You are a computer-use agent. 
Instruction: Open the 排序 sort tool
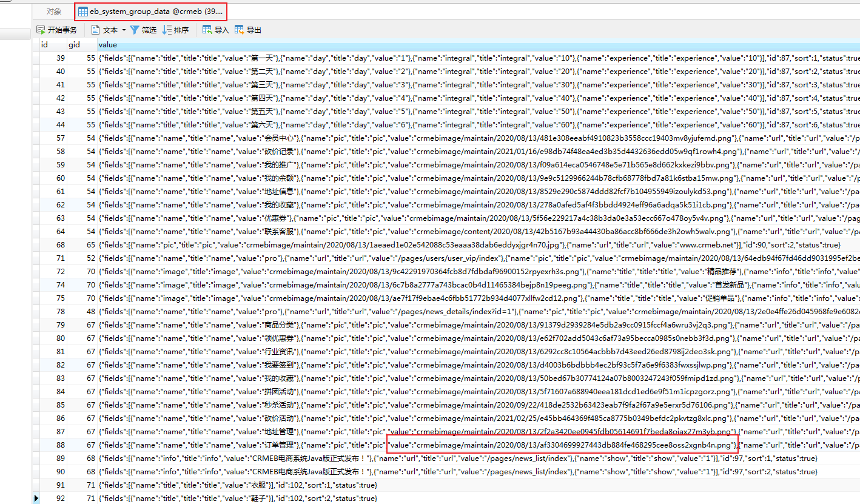175,30
